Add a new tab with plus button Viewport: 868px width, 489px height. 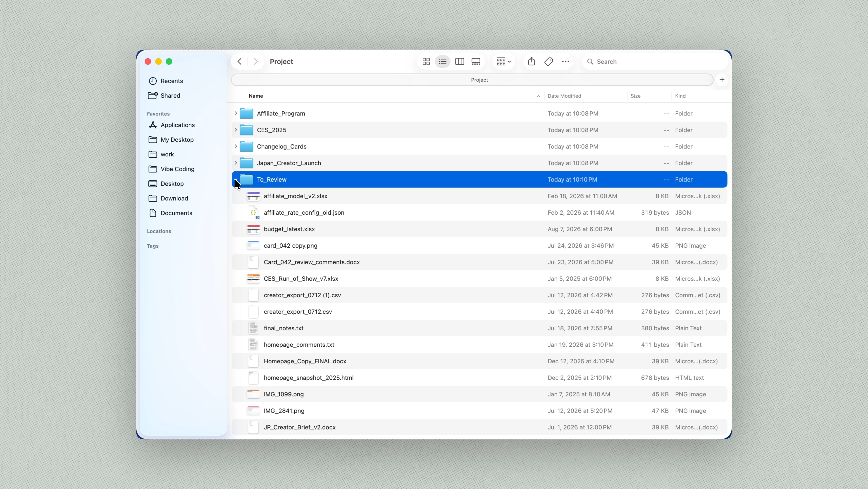(722, 80)
